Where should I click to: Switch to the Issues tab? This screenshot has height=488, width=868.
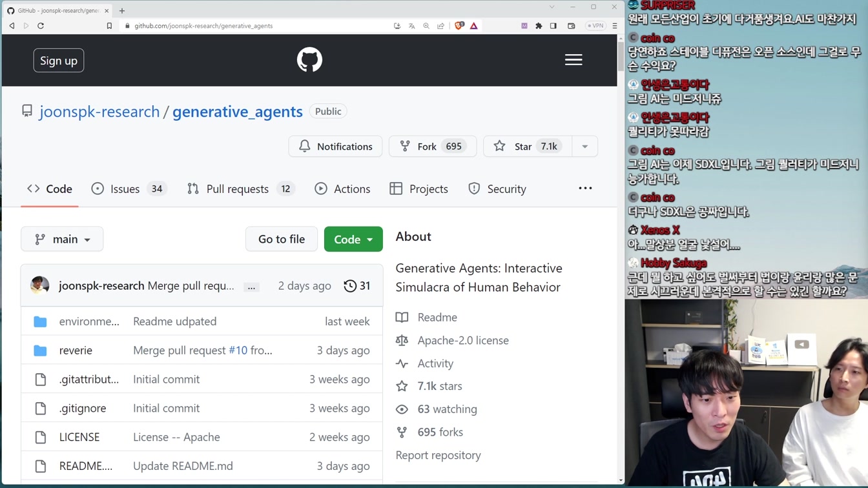pos(129,189)
